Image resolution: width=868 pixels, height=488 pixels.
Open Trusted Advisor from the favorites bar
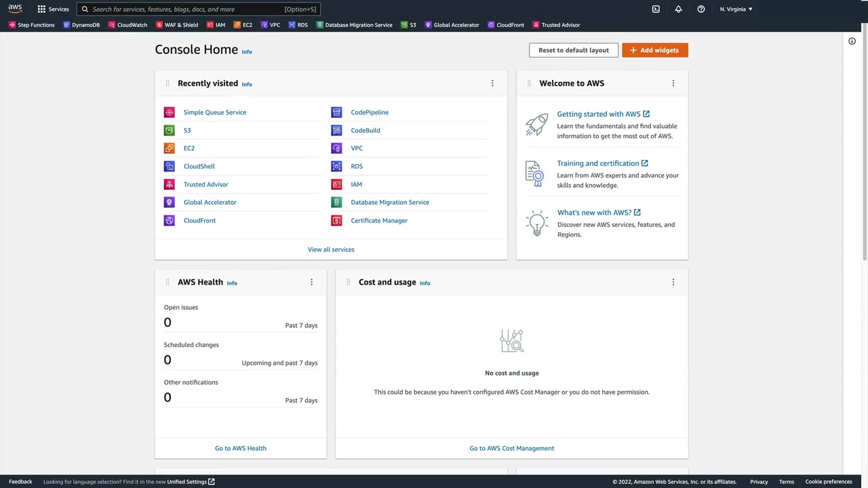(556, 25)
